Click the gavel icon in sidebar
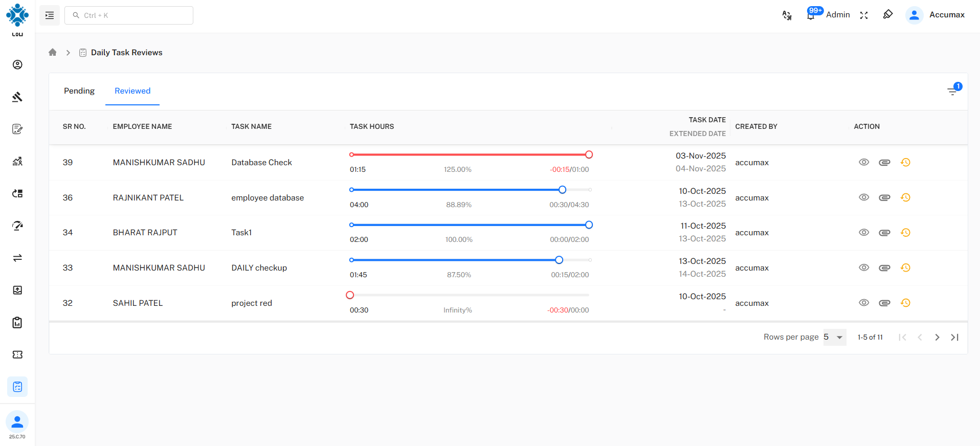The image size is (980, 446). 17,97
